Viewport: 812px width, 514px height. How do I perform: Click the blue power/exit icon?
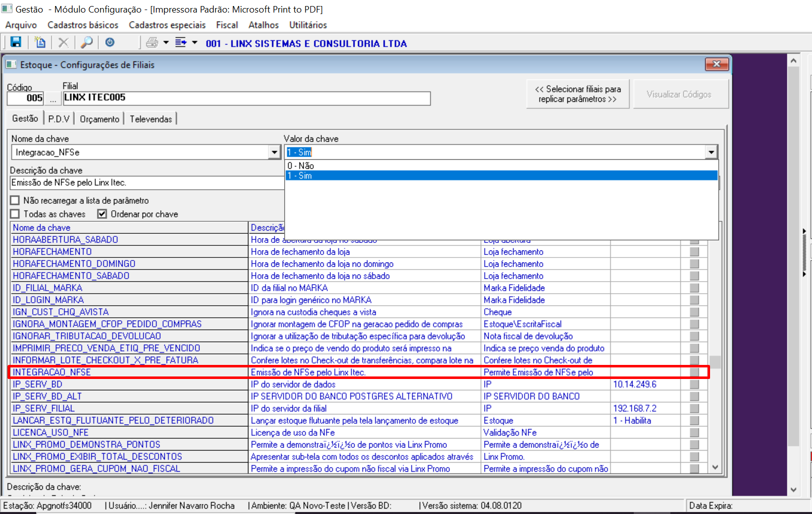(x=109, y=43)
